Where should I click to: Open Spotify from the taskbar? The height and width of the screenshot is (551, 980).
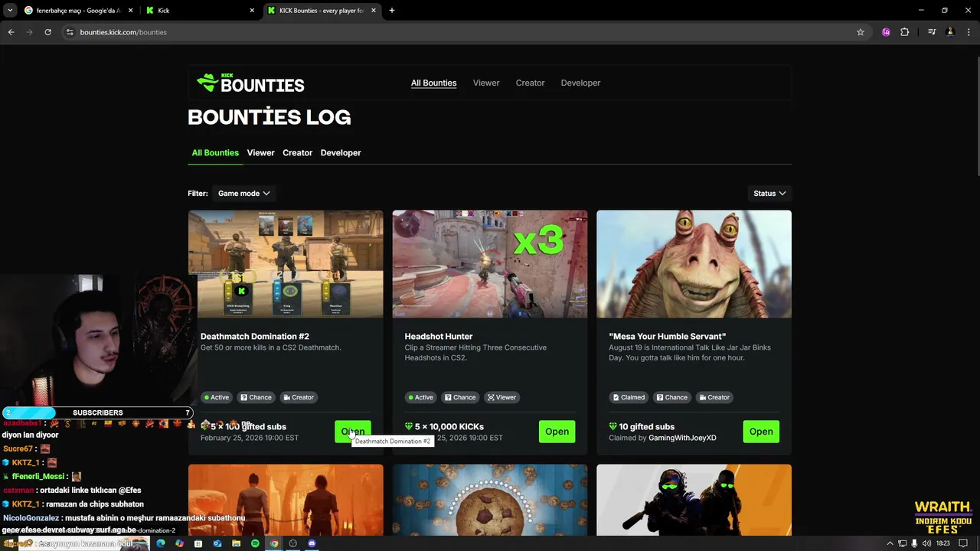(x=255, y=543)
